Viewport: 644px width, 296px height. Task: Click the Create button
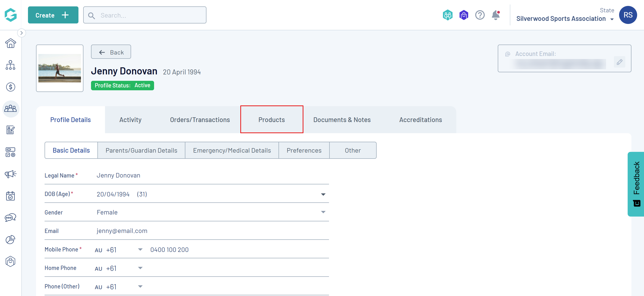tap(53, 15)
